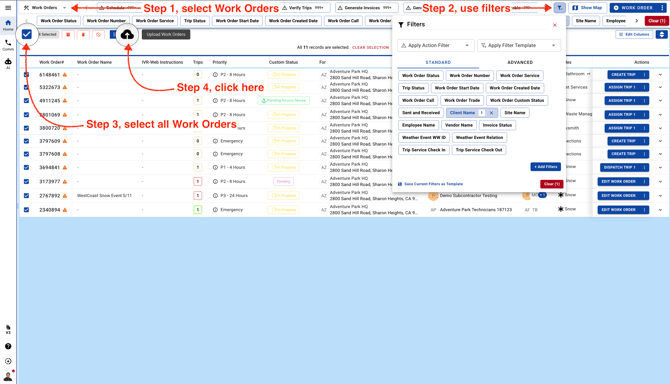The width and height of the screenshot is (670, 384).
Task: Click the clock icon beside P1 - 4 Hours
Action: [215, 167]
